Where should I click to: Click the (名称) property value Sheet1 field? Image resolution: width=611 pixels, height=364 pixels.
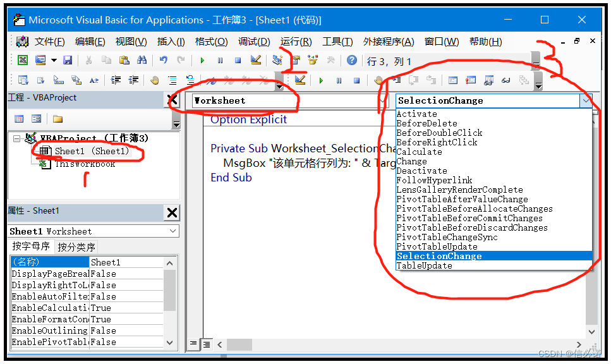[126, 262]
